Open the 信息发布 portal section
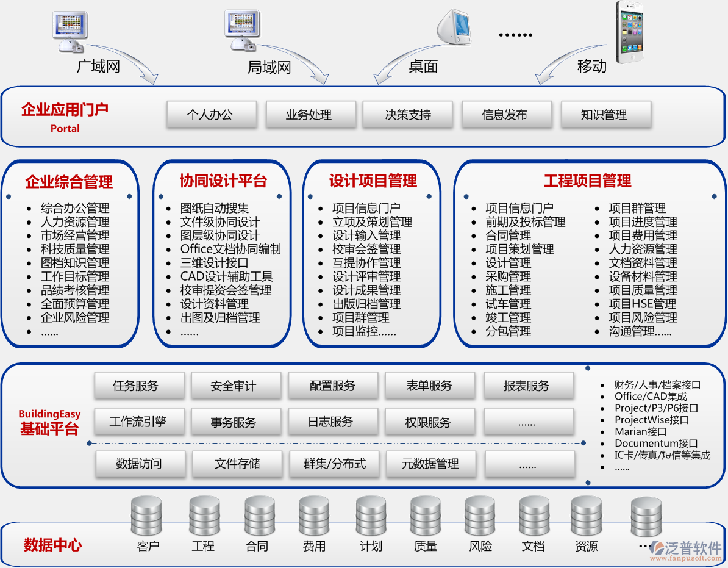This screenshot has width=728, height=568. (x=507, y=114)
